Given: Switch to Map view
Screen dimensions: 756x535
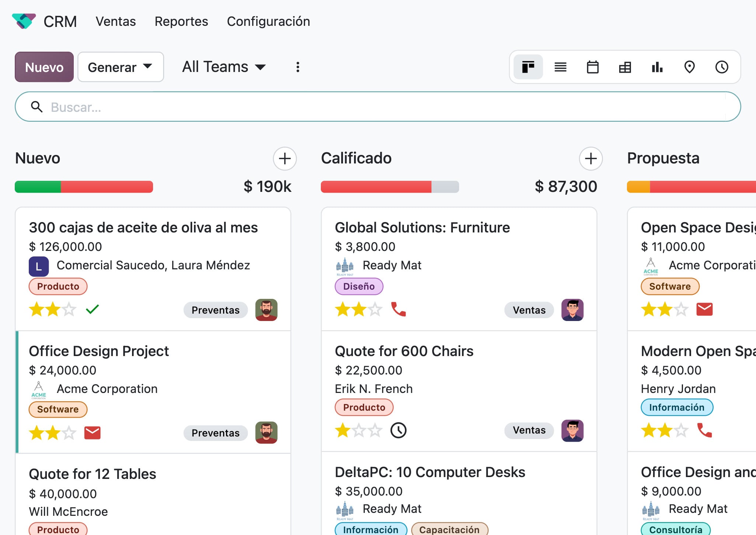Looking at the screenshot, I should click(690, 67).
